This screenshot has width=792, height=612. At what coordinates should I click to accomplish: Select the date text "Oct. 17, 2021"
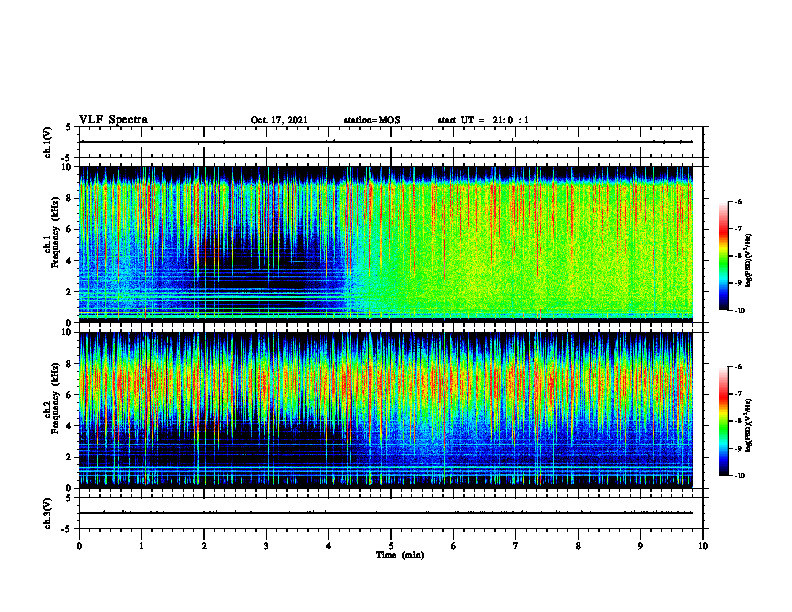[x=279, y=120]
